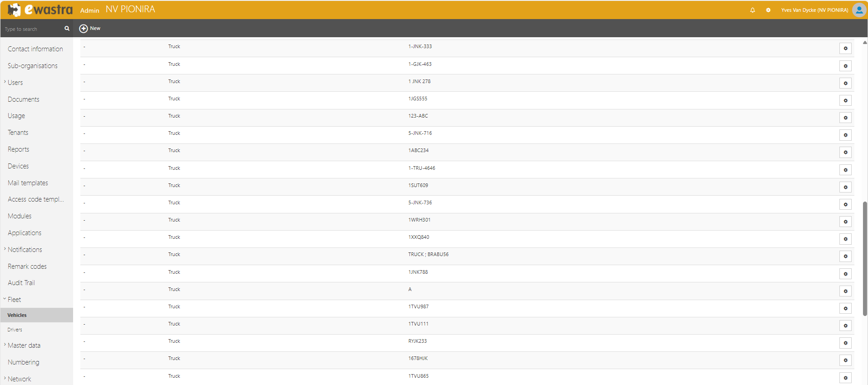
Task: Open the Devices page
Action: pos(18,166)
